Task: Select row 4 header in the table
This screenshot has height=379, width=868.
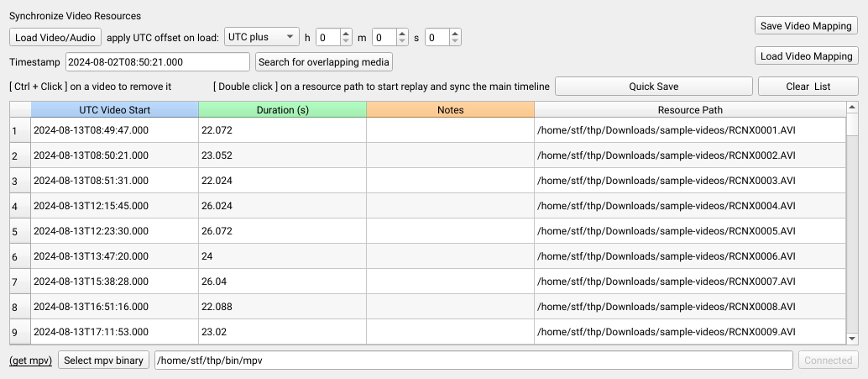Action: click(x=20, y=206)
